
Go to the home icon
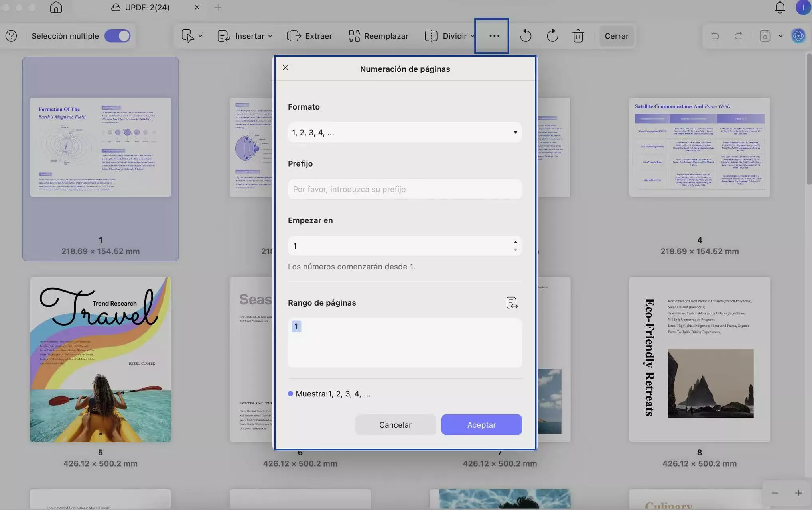(56, 8)
